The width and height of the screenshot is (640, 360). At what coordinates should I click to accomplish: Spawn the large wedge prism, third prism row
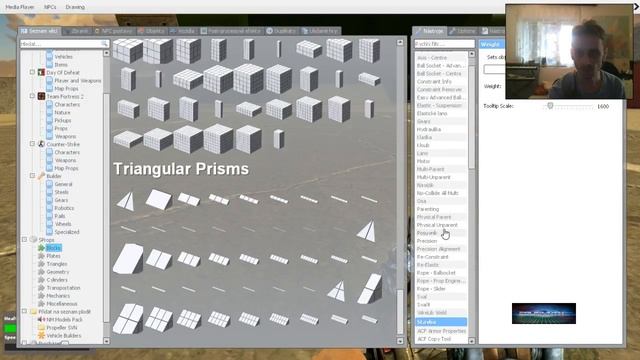click(128, 258)
